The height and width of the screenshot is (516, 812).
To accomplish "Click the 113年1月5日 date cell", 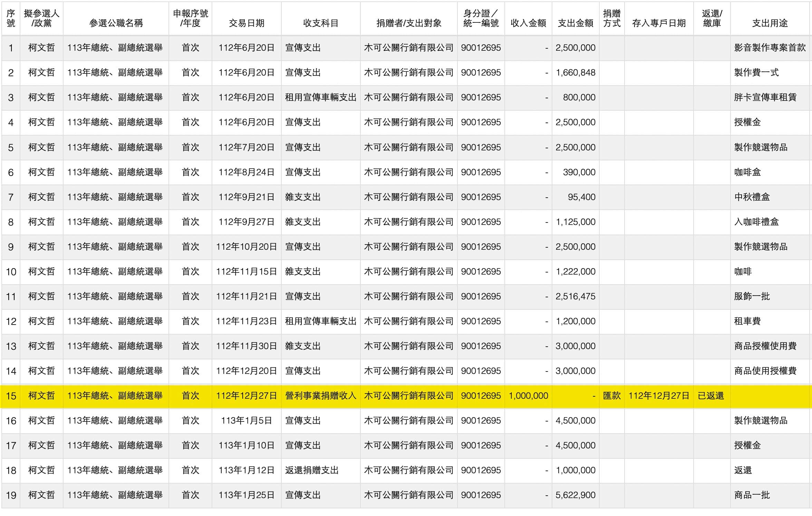I will [x=246, y=420].
